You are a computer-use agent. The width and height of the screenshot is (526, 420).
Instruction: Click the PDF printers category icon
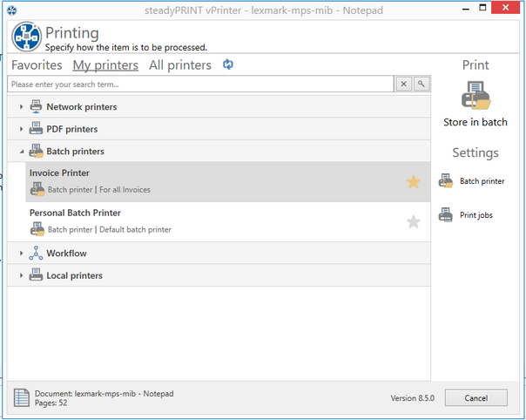point(36,129)
